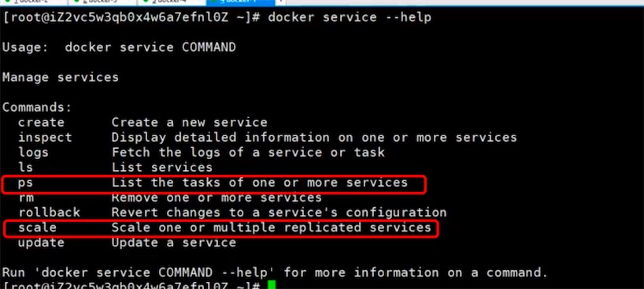This screenshot has height=289, width=644.
Task: Switch to the docker-3 session tab
Action: pyautogui.click(x=102, y=2)
